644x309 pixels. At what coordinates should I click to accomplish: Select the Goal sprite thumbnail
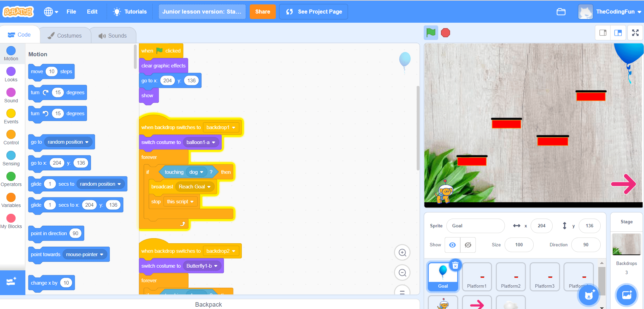[x=443, y=277]
